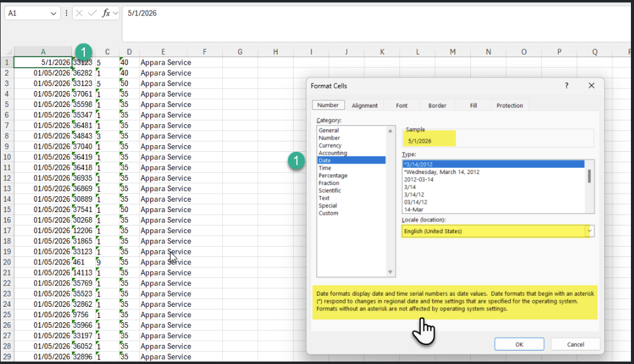This screenshot has height=364, width=634.
Task: Click OK in Format Cells
Action: tap(519, 344)
